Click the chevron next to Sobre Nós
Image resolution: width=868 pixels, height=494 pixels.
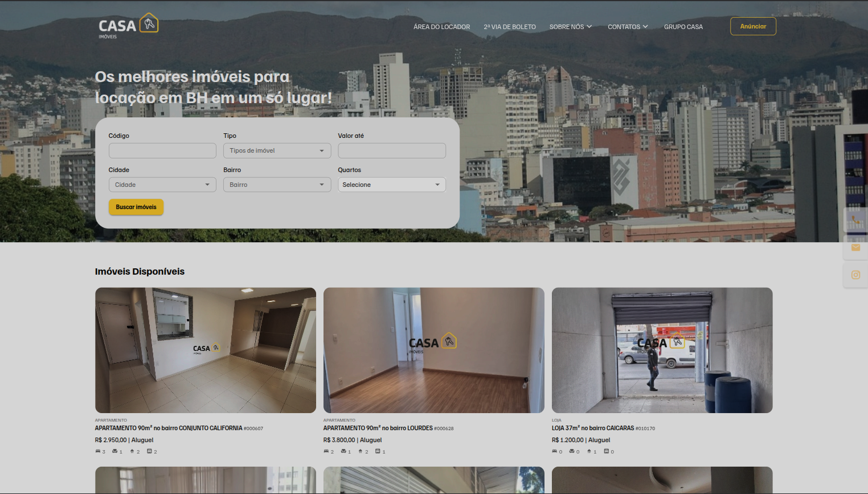tap(589, 27)
